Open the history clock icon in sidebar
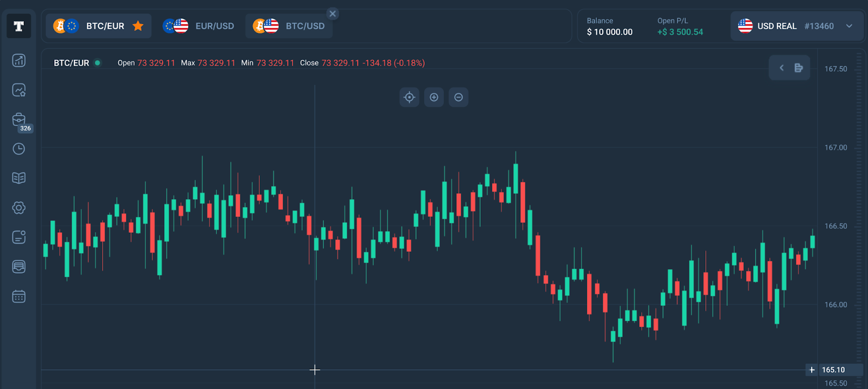Image resolution: width=868 pixels, height=389 pixels. (x=19, y=149)
